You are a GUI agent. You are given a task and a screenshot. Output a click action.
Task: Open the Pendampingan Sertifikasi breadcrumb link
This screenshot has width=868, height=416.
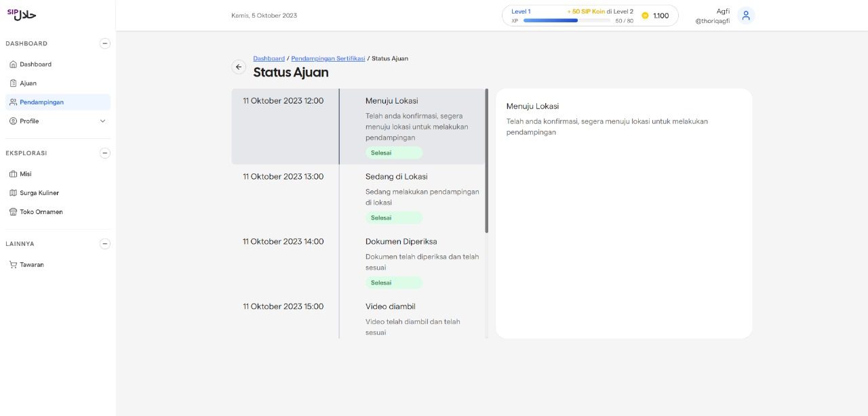click(x=328, y=58)
